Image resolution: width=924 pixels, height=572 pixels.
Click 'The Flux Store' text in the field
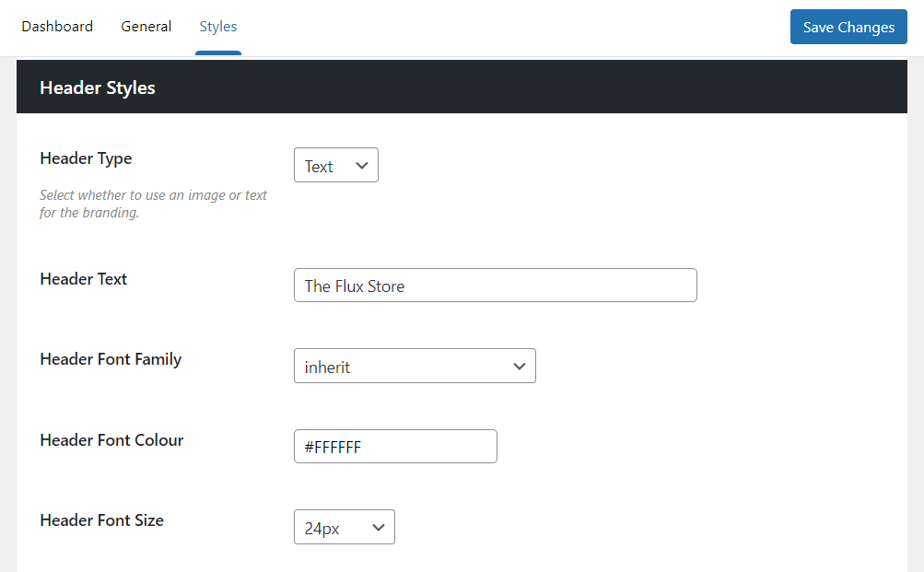[355, 286]
